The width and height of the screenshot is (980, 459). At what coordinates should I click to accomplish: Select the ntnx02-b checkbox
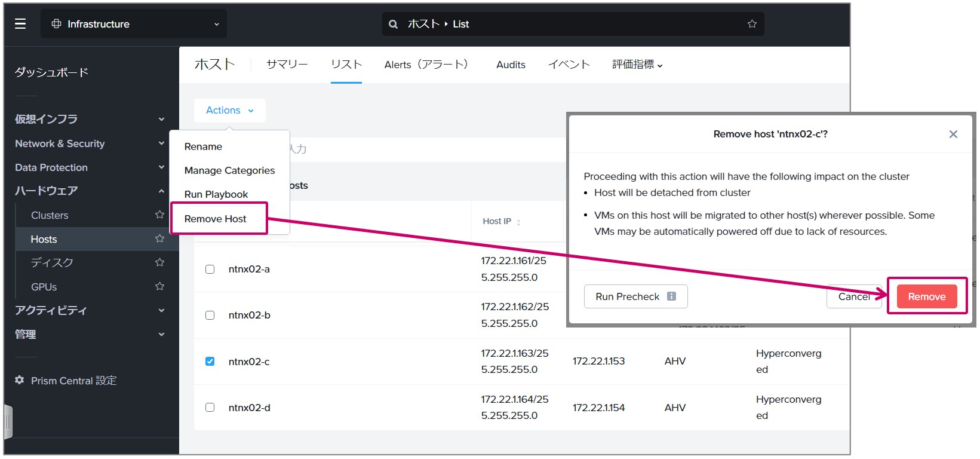tap(210, 315)
